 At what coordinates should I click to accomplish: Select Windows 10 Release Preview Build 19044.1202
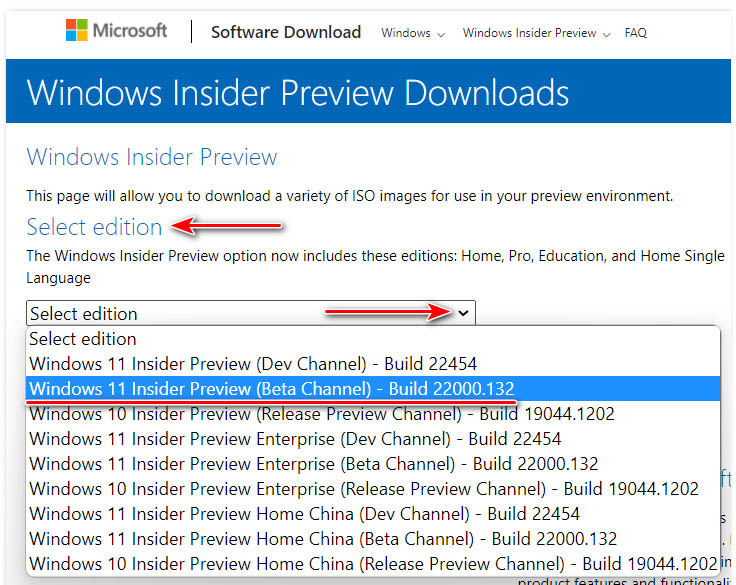pos(373,414)
